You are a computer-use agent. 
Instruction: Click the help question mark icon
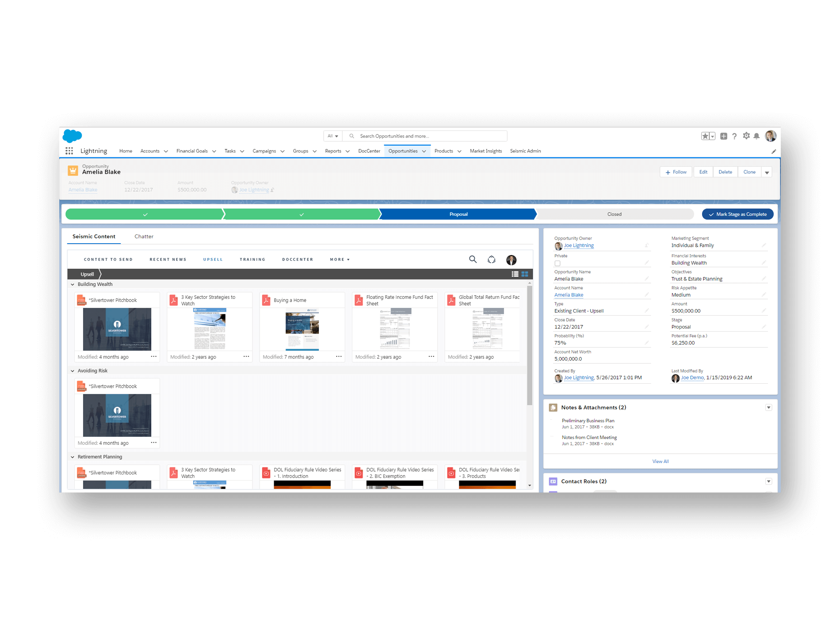tap(734, 136)
